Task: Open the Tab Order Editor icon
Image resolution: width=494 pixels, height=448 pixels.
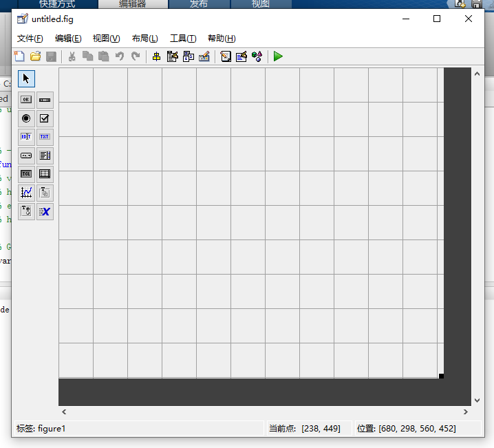Action: 189,56
